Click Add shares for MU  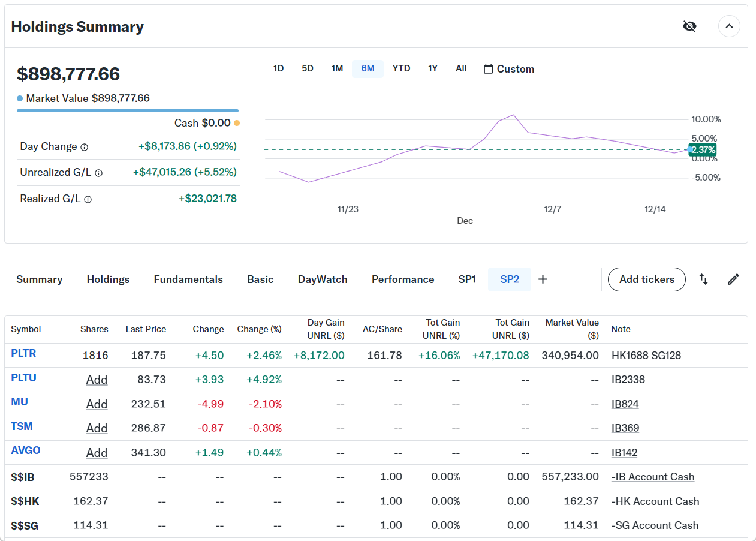click(97, 404)
